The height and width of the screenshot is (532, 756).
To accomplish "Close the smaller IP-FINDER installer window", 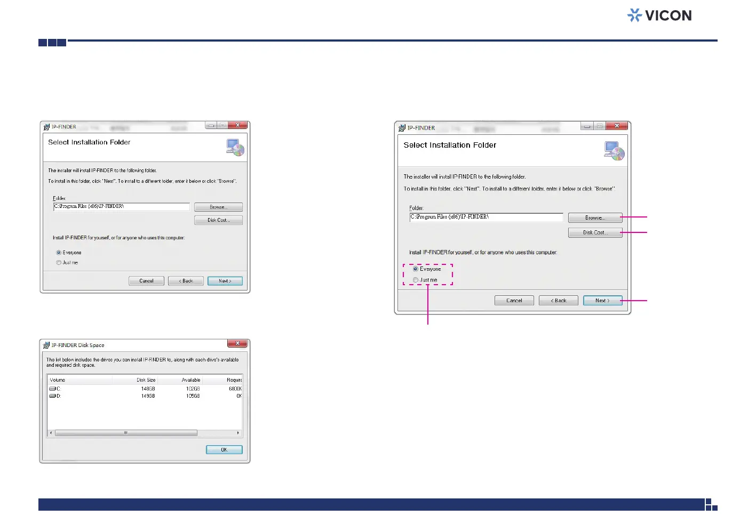I will pyautogui.click(x=237, y=125).
